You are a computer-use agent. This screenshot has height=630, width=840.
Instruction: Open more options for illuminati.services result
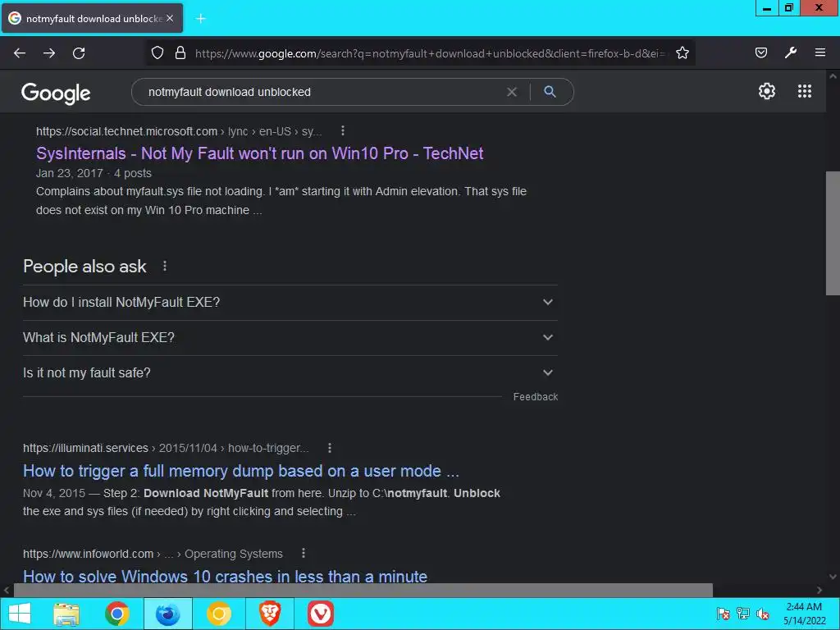(330, 448)
